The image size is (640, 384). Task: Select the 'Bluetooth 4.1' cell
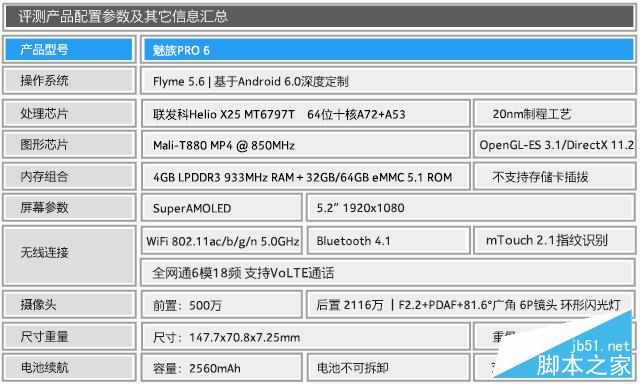388,240
